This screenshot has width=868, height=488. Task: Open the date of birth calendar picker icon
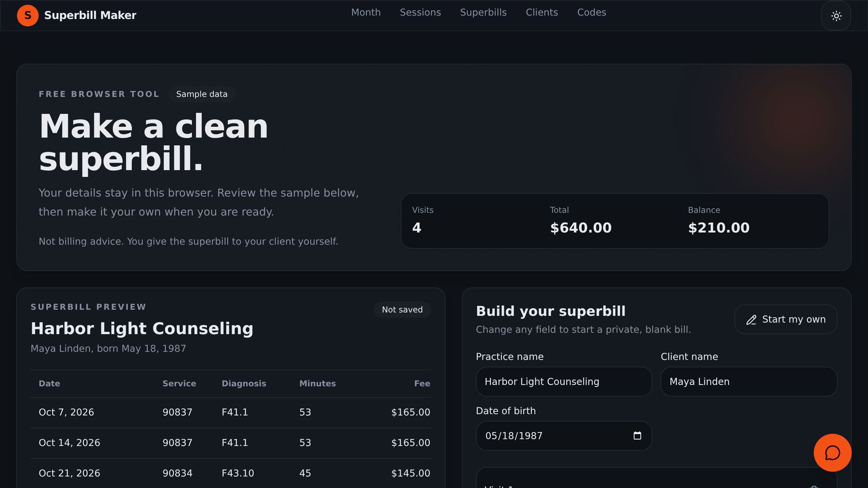click(x=637, y=435)
